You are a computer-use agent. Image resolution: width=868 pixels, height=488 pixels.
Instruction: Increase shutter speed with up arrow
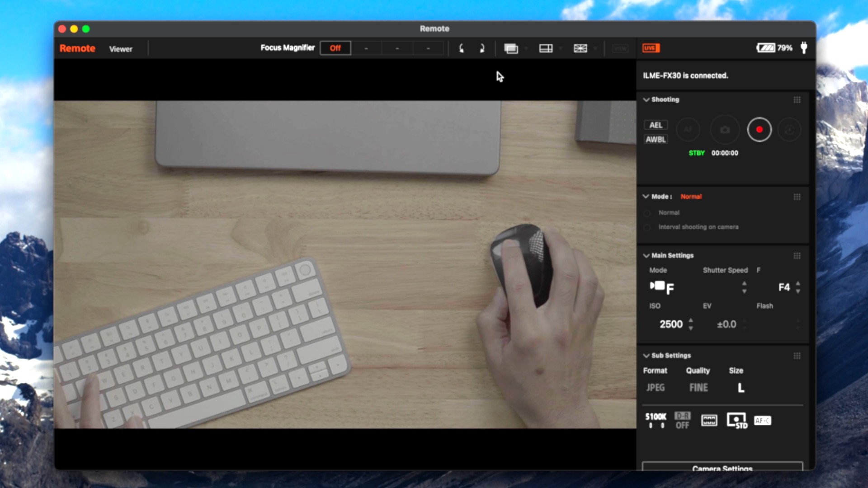pos(744,283)
